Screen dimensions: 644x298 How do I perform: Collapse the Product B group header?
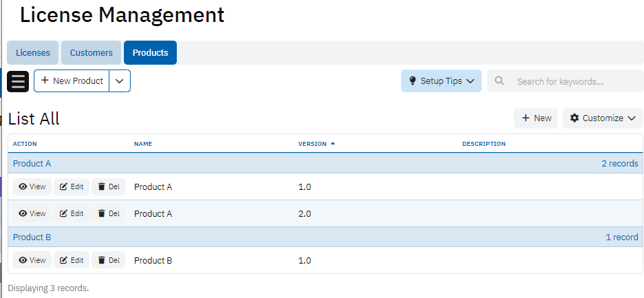pos(32,237)
